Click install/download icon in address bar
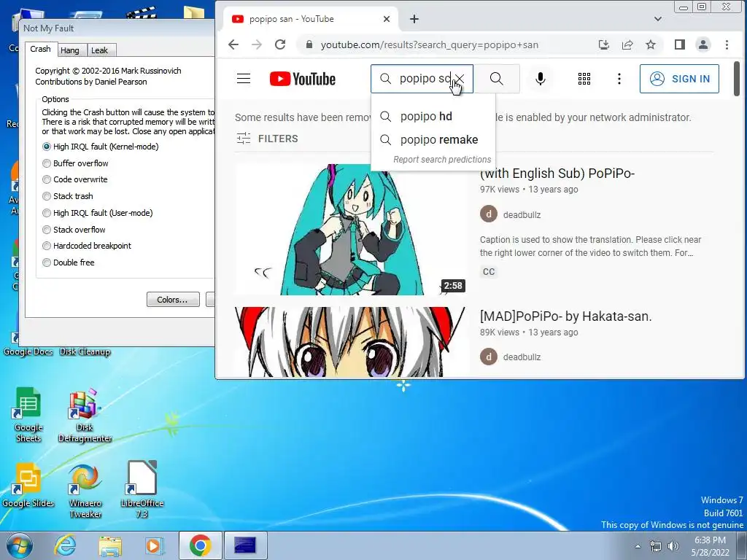The height and width of the screenshot is (560, 747). pos(603,44)
